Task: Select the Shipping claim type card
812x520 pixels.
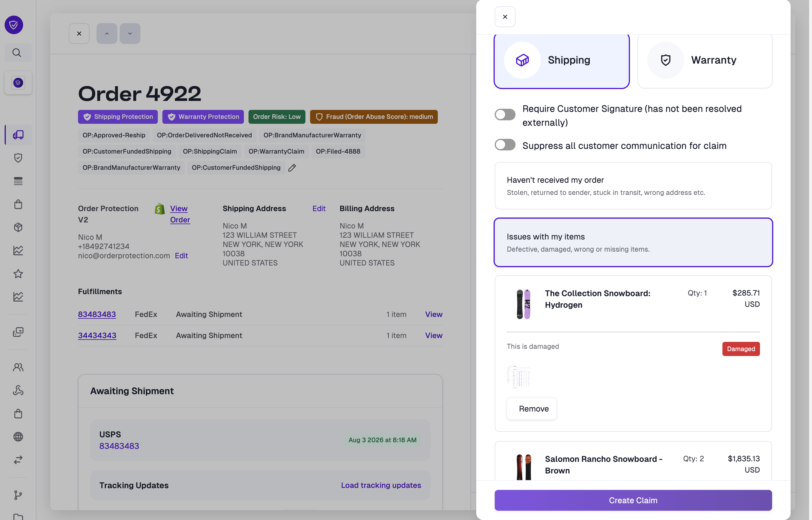Action: 562,61
